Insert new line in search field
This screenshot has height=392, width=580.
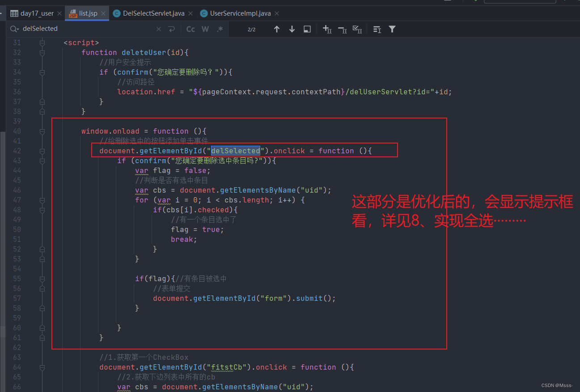coord(171,29)
